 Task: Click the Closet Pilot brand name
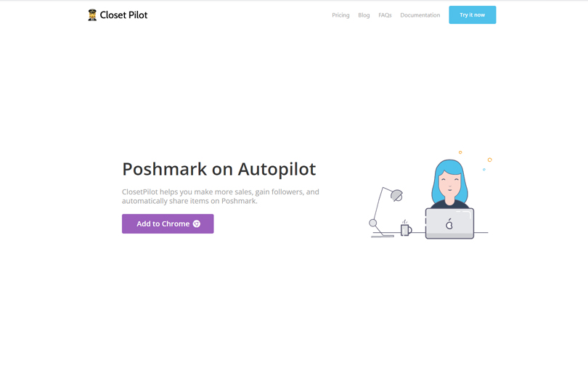[123, 15]
